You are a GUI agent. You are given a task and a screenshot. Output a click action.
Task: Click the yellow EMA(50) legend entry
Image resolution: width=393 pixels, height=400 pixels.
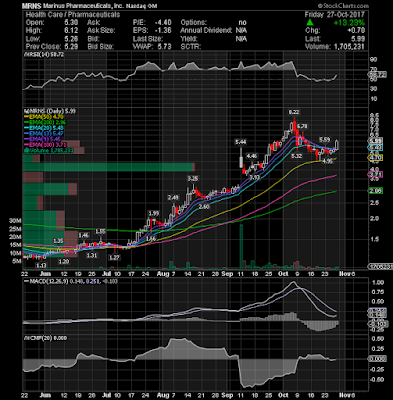pyautogui.click(x=44, y=117)
